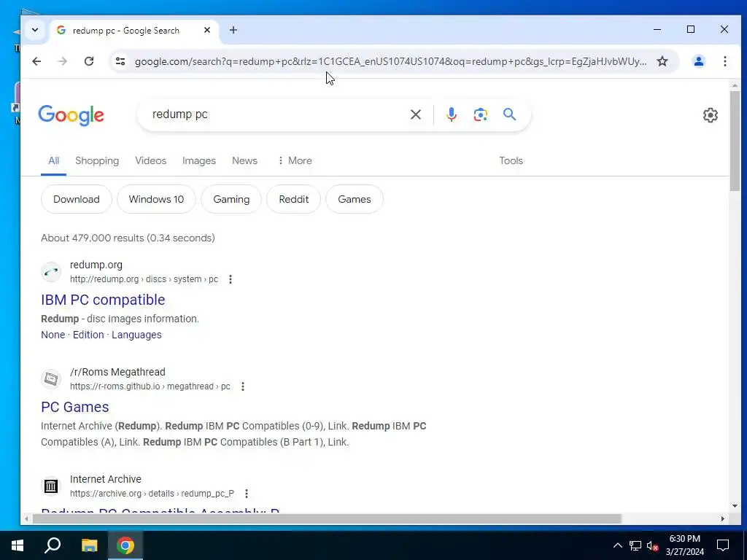Clear the search box with X icon
This screenshot has width=747, height=560.
pos(415,114)
